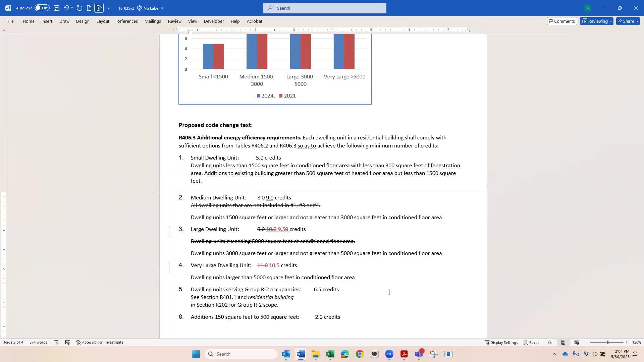Image resolution: width=644 pixels, height=362 pixels.
Task: Open Microsoft Edge from the taskbar
Action: pos(345,354)
